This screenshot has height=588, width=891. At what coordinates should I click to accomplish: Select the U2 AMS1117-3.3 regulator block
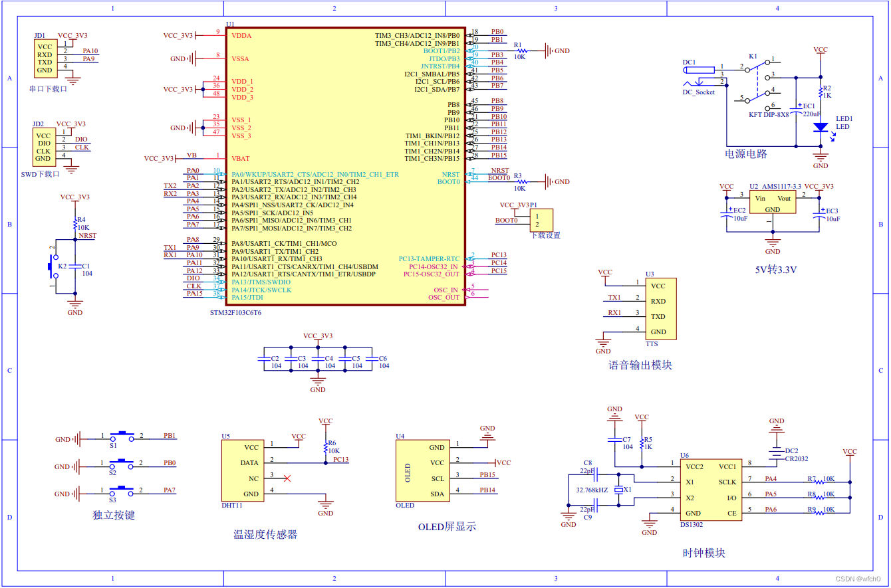coord(773,201)
